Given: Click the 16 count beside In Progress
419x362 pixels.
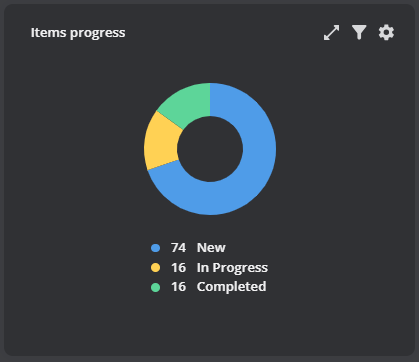Looking at the screenshot, I should click(x=178, y=268).
